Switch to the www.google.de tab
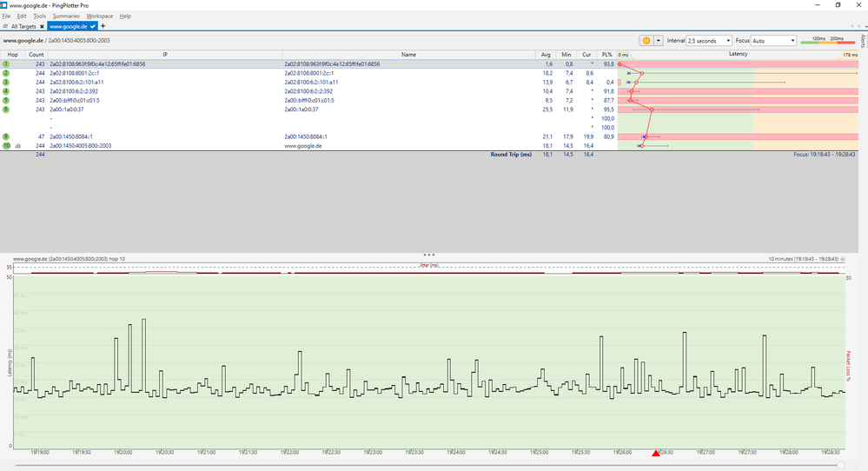The image size is (868, 471). click(x=70, y=27)
